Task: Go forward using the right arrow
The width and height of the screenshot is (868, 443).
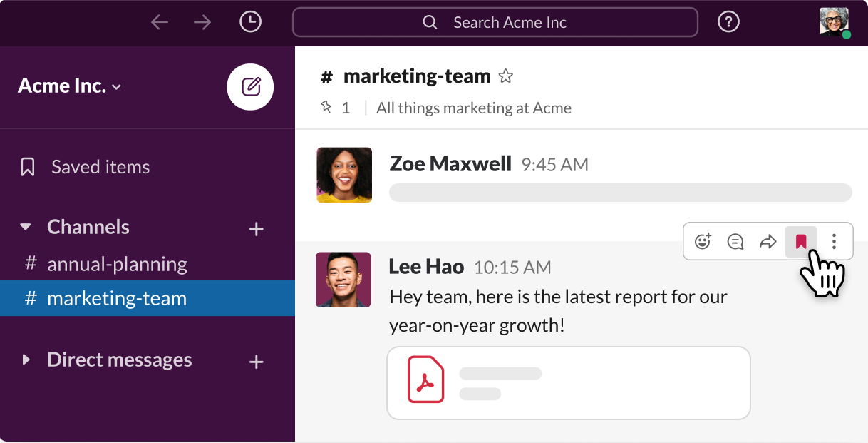Action: click(202, 22)
